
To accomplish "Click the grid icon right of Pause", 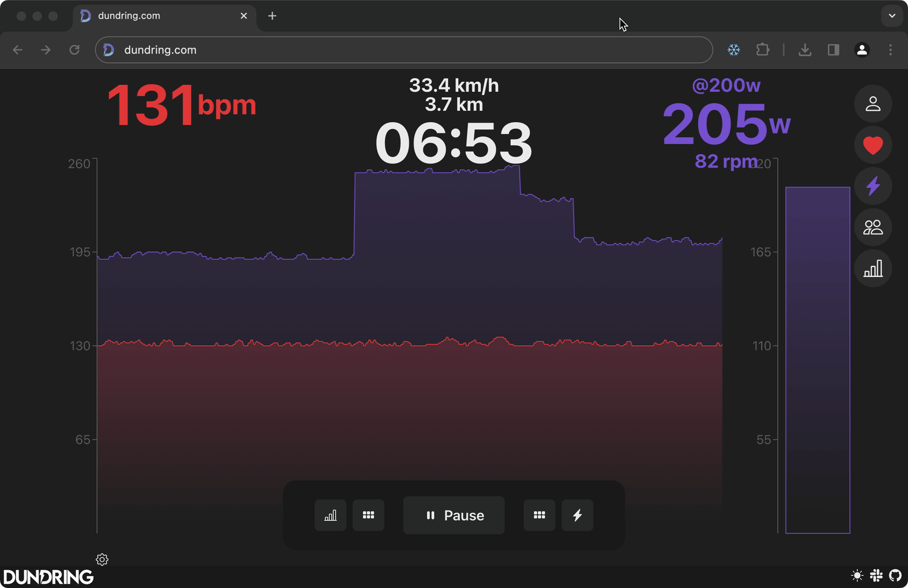I will click(539, 515).
